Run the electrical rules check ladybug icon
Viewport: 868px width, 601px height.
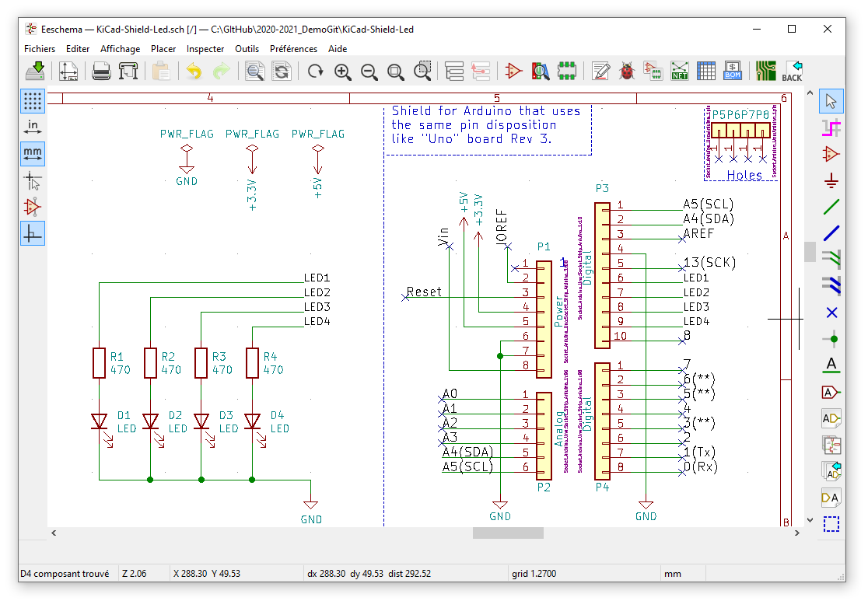[x=627, y=72]
